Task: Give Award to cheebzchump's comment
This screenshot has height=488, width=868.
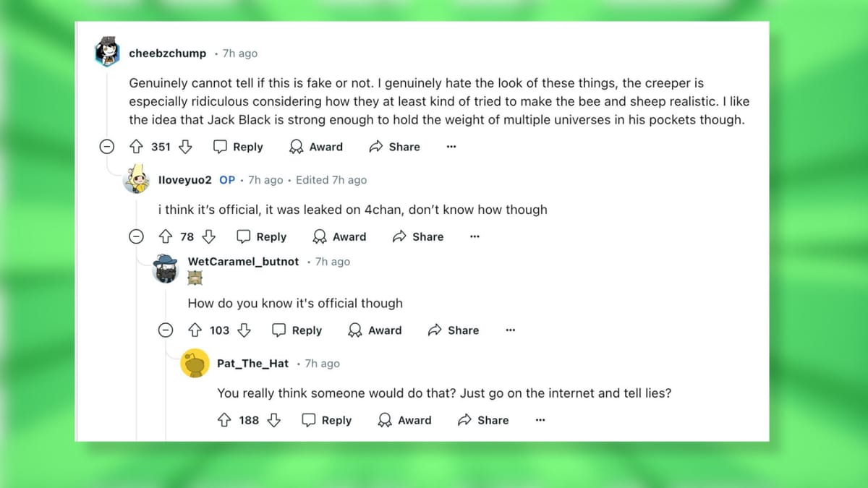Action: click(x=316, y=147)
